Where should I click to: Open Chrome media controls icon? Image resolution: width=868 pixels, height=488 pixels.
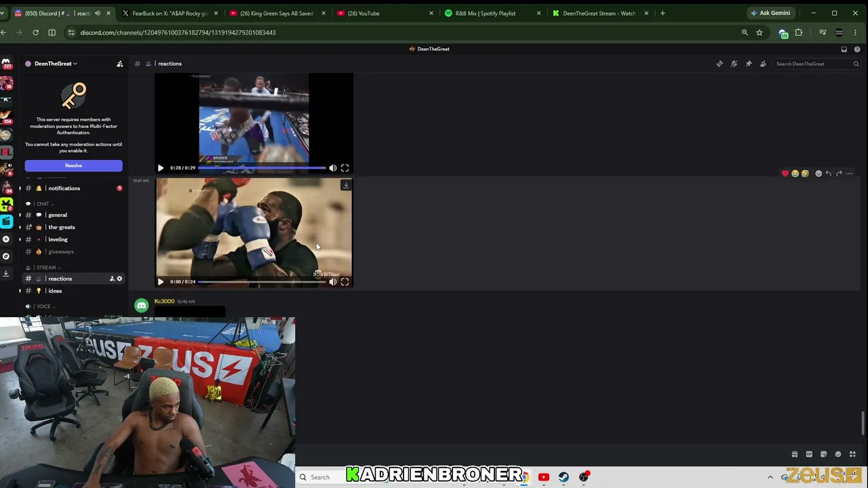823,33
